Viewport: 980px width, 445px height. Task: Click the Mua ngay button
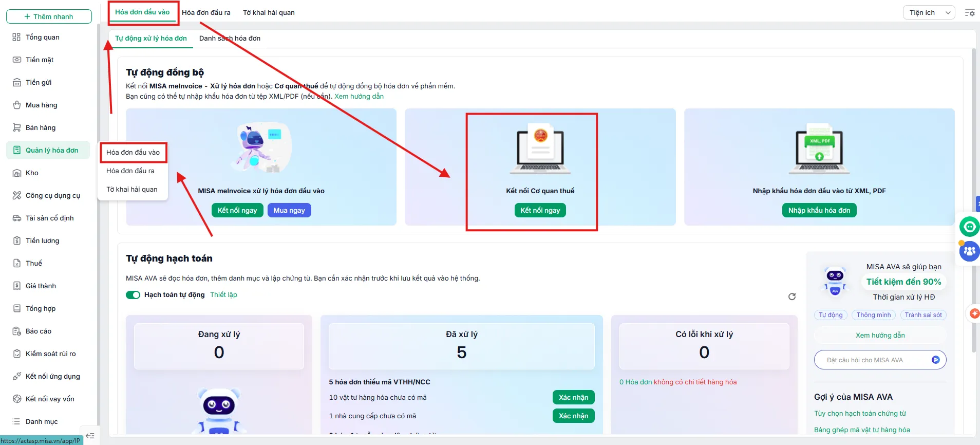[289, 210]
